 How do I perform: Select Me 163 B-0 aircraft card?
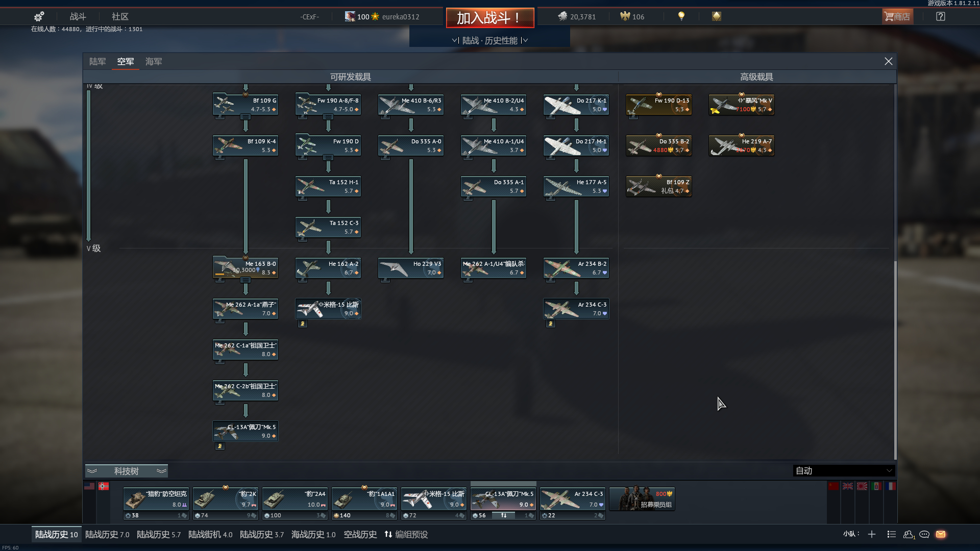tap(246, 268)
